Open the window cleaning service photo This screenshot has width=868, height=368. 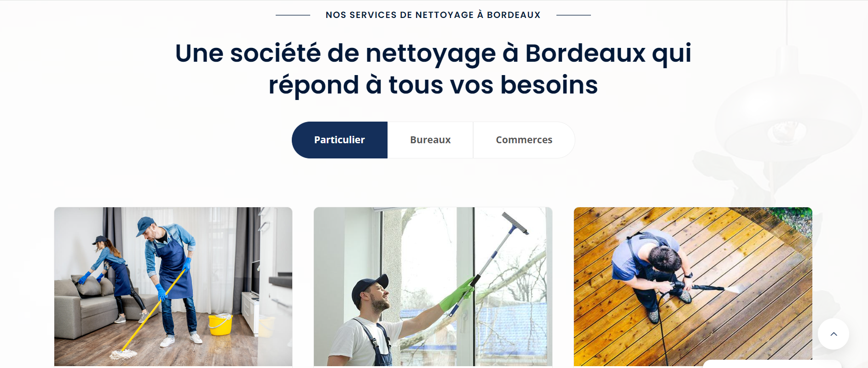coord(433,286)
